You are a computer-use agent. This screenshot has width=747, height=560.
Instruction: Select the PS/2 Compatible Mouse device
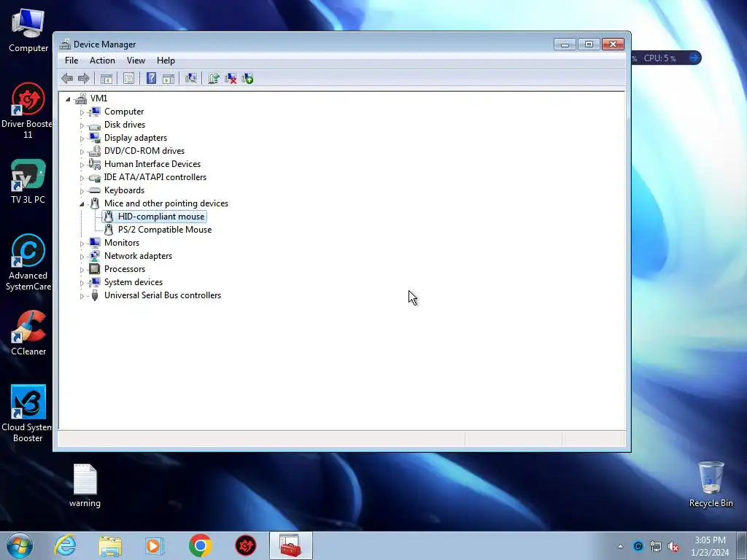tap(164, 230)
